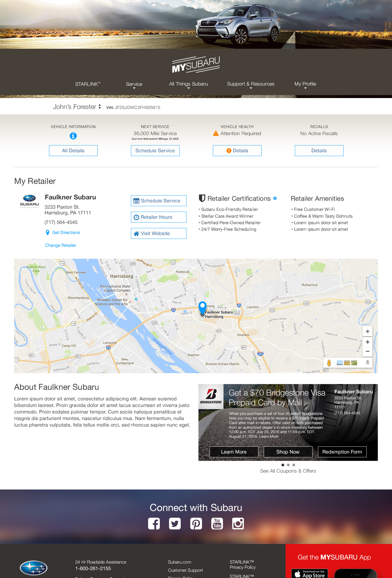Switch map to satellite imagery thumbnails
Viewport: 392px width, 578px height.
(x=347, y=363)
